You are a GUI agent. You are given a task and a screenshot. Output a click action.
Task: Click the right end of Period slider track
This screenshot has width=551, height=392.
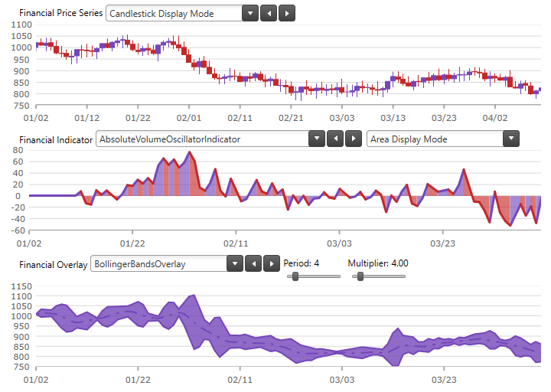coord(337,276)
